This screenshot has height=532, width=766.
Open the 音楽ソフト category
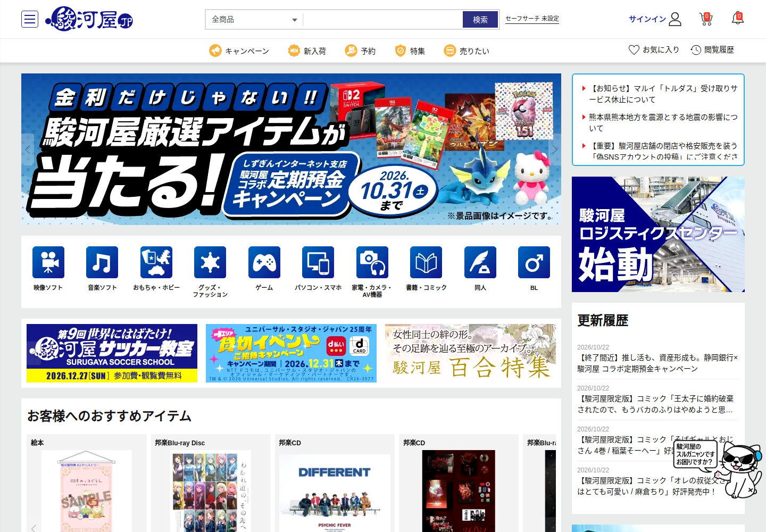click(102, 269)
